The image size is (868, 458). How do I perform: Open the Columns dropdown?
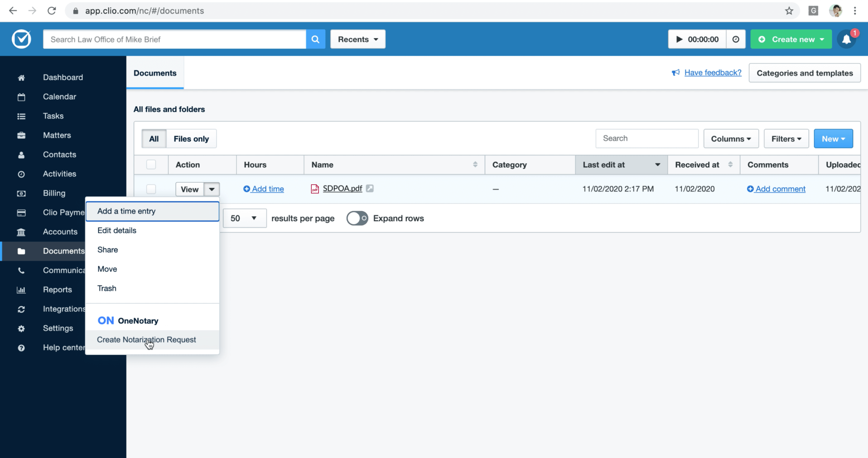click(x=731, y=138)
